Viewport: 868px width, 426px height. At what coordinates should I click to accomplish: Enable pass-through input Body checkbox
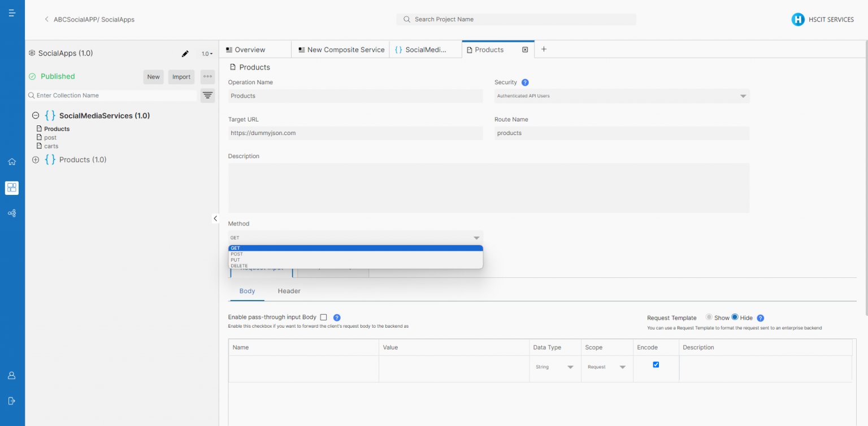coord(323,318)
